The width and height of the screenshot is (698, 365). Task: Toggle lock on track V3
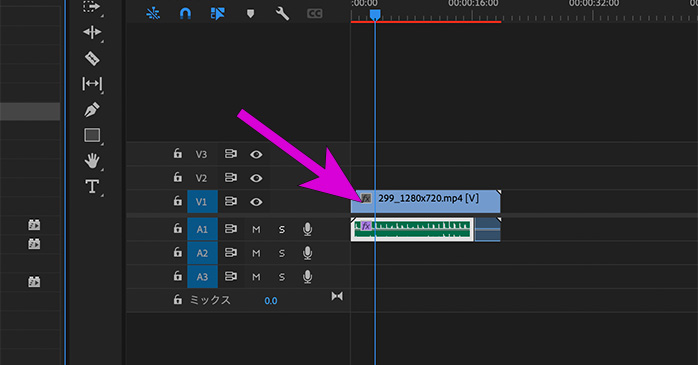178,154
